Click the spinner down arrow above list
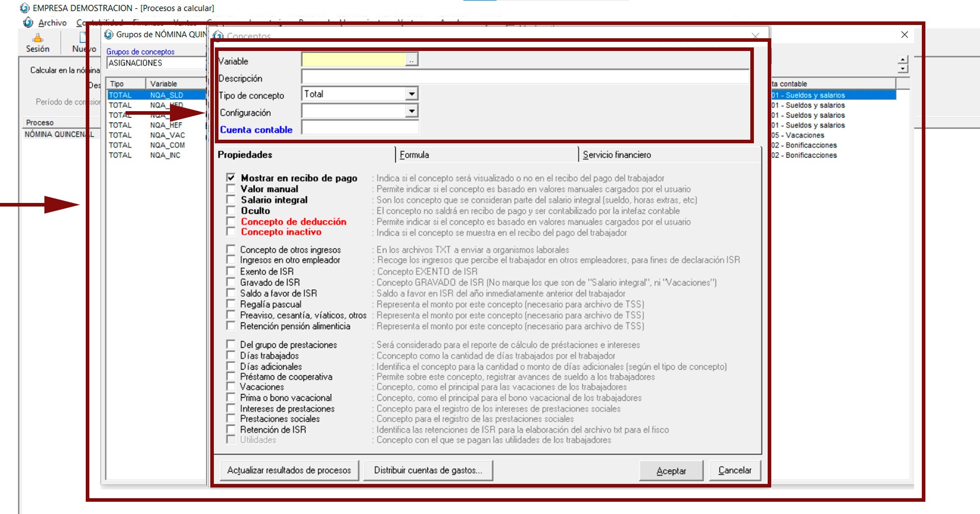The height and width of the screenshot is (514, 980). [903, 69]
